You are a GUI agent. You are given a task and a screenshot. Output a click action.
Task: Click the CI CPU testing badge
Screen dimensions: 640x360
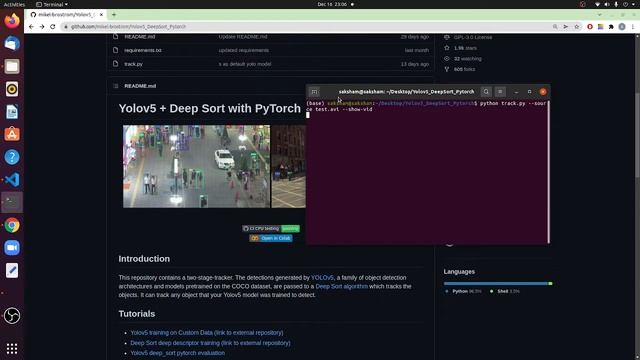coord(271,229)
